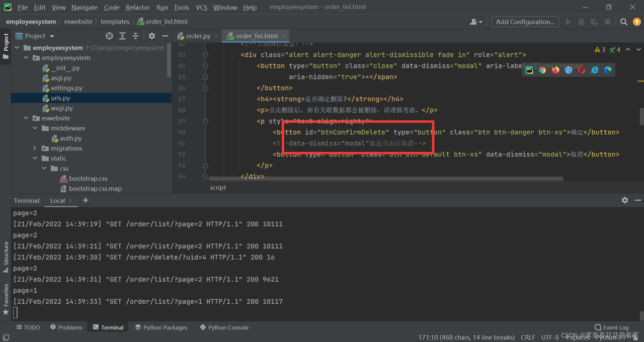
Task: Hide the Terminal tool window
Action: tap(637, 200)
